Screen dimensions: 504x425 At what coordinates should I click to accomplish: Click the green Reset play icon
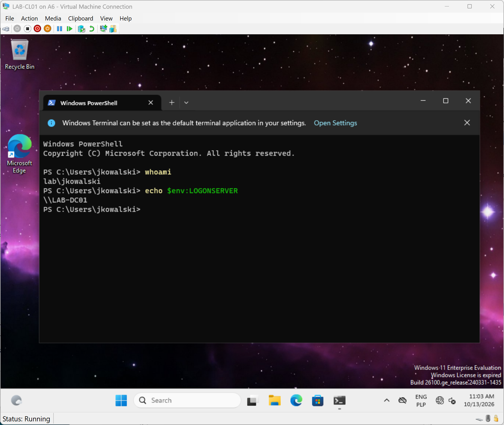click(x=69, y=29)
